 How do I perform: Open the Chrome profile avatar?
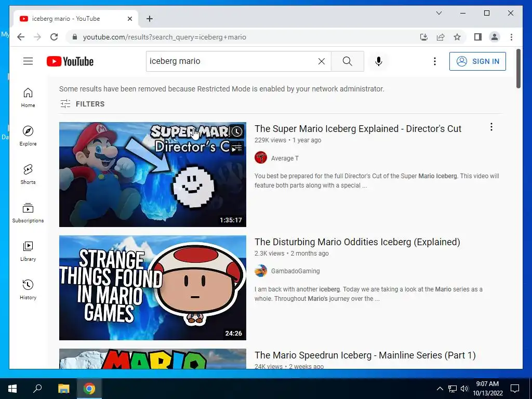495,37
